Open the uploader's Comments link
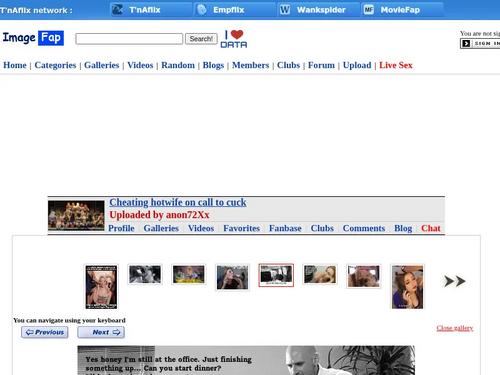 tap(364, 228)
